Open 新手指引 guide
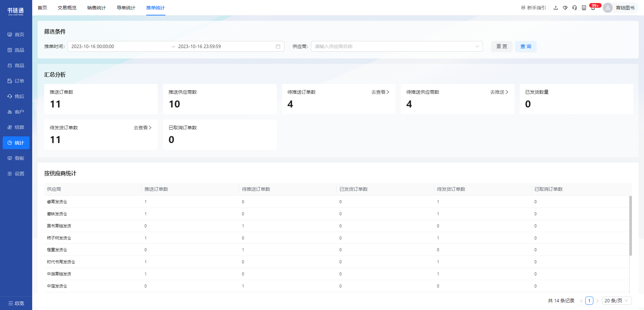 533,8
